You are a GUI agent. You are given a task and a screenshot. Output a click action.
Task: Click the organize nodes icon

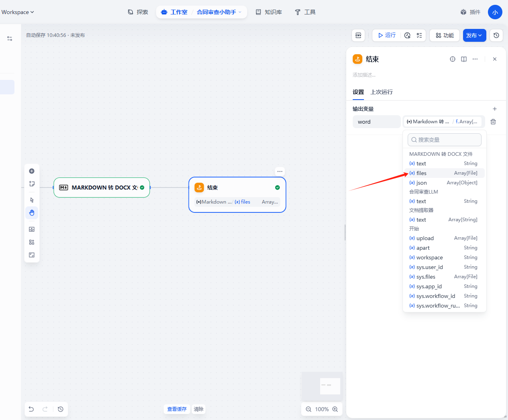[x=32, y=242]
